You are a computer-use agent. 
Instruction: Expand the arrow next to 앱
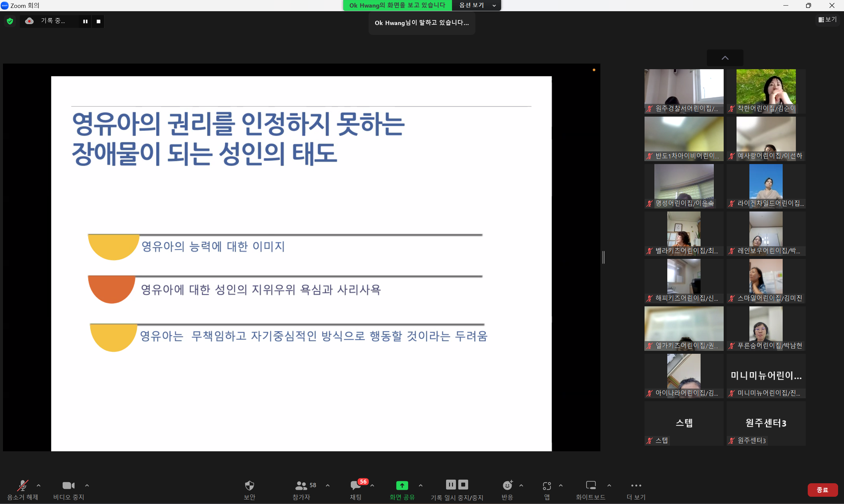(x=560, y=486)
